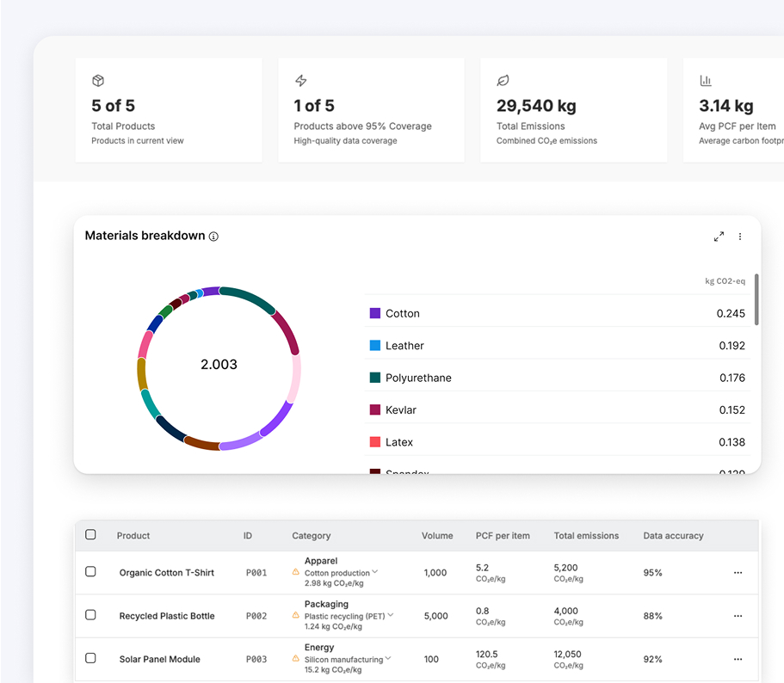Viewport: 784px width, 683px height.
Task: Open the Materials breakdown three-dot options menu
Action: [740, 237]
